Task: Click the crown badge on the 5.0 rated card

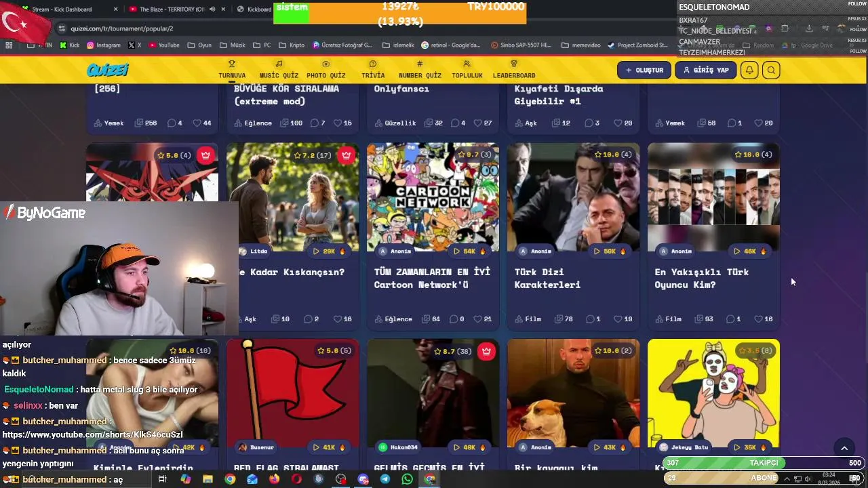Action: coord(206,155)
